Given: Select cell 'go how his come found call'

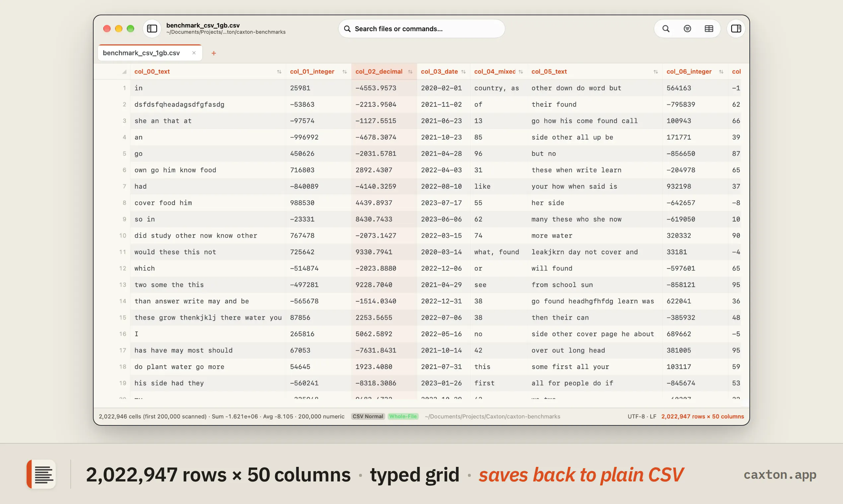Looking at the screenshot, I should (x=595, y=121).
